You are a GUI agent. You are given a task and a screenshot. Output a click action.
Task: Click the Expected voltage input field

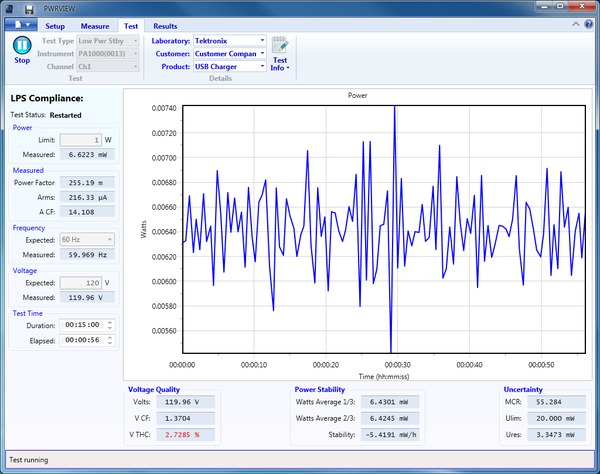point(82,283)
